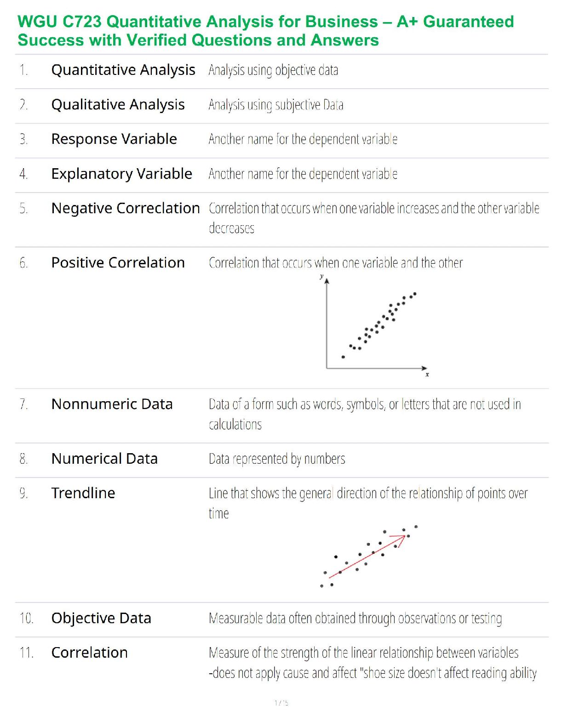This screenshot has height=728, width=563.
Task: Click the row number 10 label
Action: [26, 618]
